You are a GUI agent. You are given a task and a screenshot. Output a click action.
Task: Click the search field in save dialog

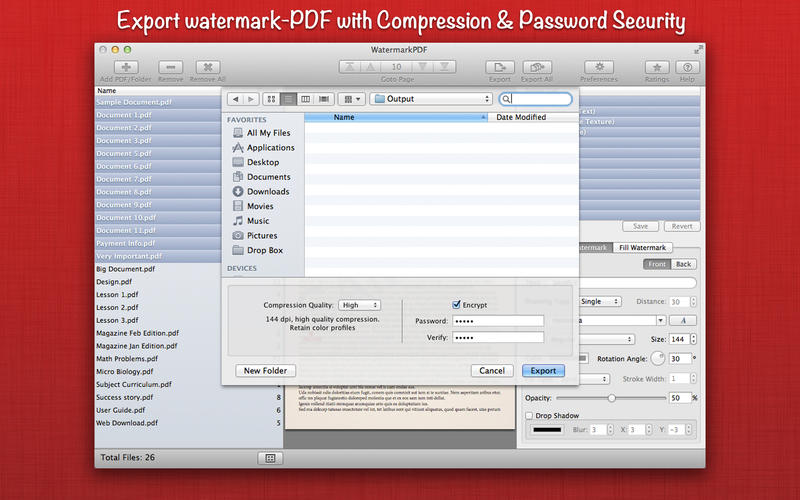[535, 99]
